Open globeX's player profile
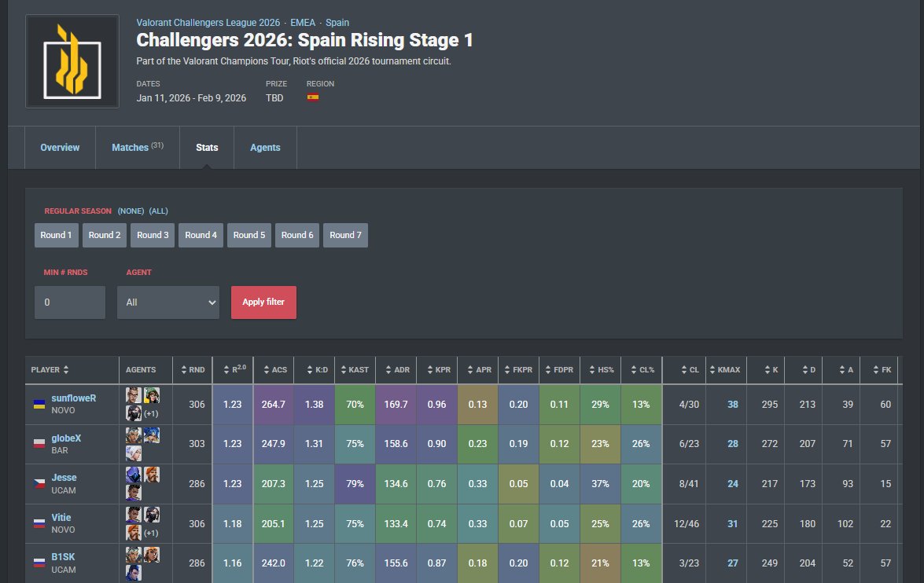This screenshot has width=924, height=583. (66, 438)
